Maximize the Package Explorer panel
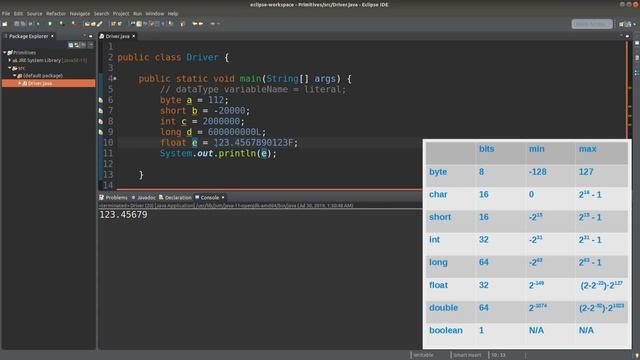The height and width of the screenshot is (360, 640). [x=91, y=36]
